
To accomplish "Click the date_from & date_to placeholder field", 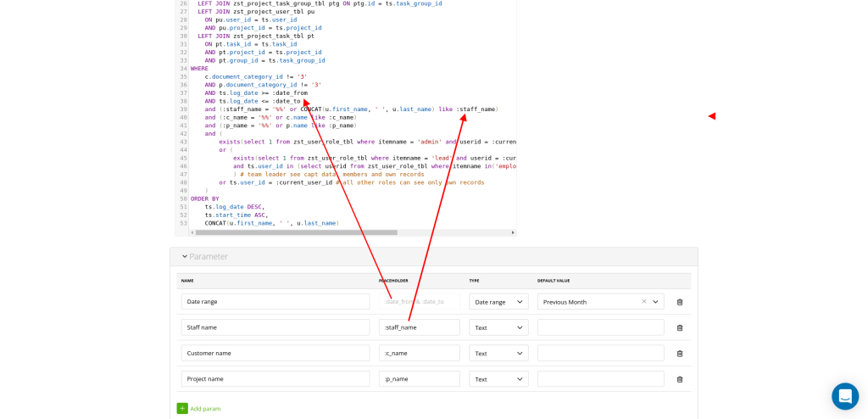I will click(x=419, y=301).
